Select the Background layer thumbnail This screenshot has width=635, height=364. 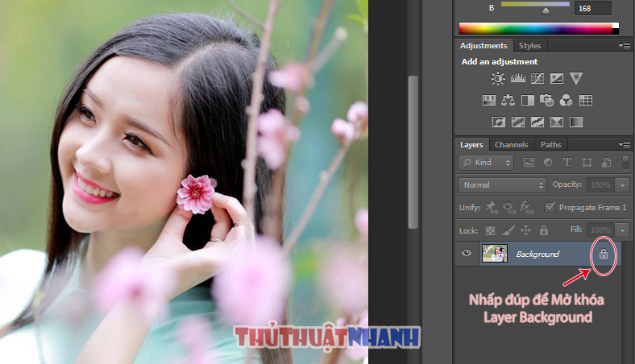495,254
